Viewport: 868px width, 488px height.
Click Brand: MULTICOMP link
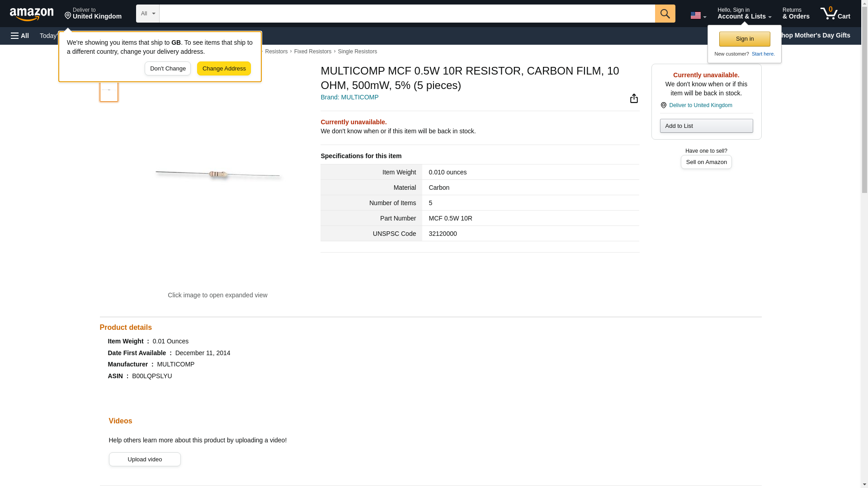tap(349, 97)
